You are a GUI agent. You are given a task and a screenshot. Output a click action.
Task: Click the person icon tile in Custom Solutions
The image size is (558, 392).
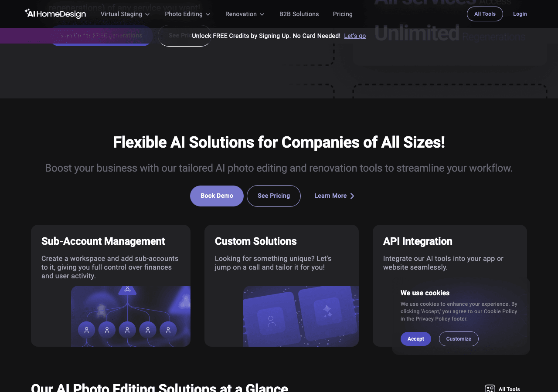[x=272, y=321]
